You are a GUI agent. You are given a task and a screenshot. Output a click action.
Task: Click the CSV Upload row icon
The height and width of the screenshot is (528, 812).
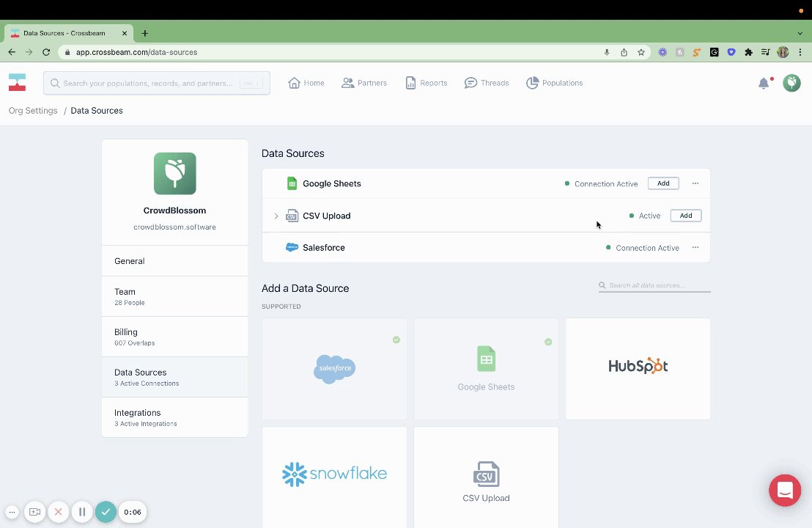click(292, 216)
